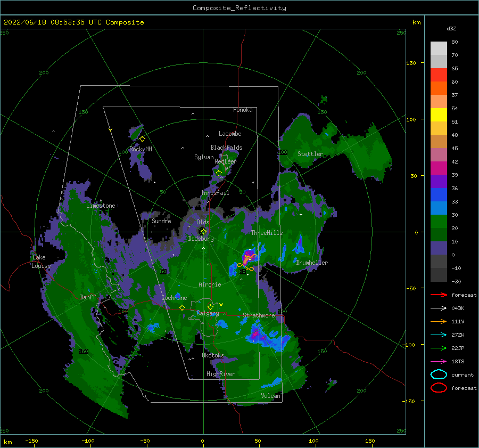
Task: Click the yellow 54-51 dBZ color swatch
Action: pyautogui.click(x=439, y=115)
